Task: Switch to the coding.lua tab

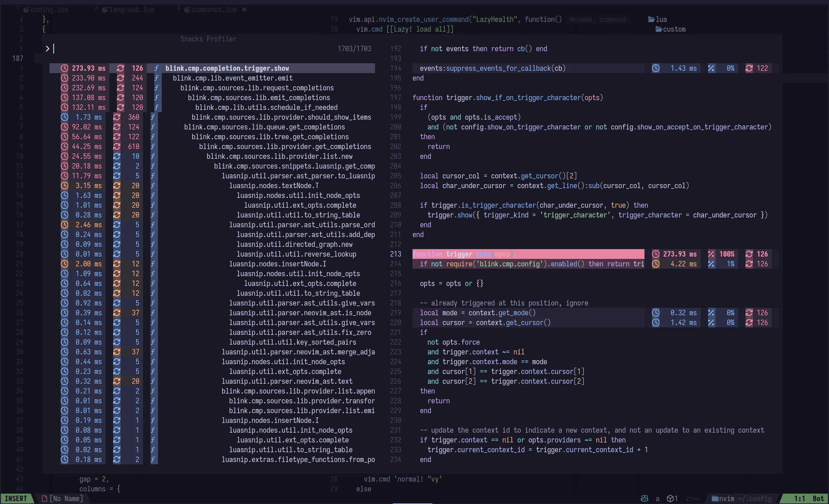Action: coord(46,10)
